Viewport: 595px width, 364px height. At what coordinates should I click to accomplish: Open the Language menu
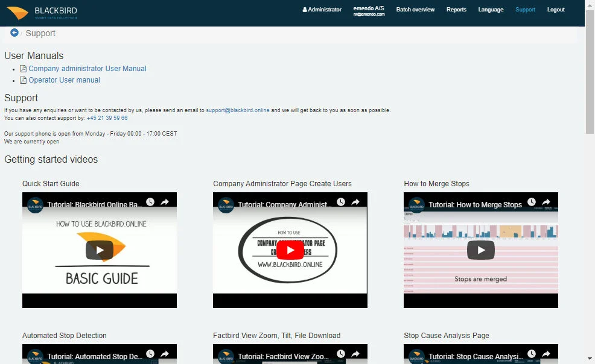pyautogui.click(x=491, y=10)
